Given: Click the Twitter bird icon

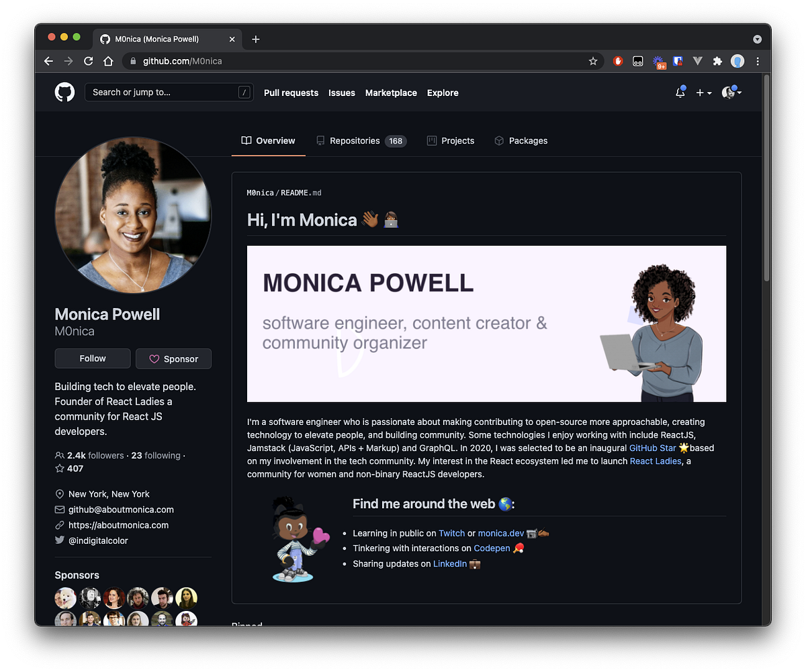Looking at the screenshot, I should pos(60,540).
